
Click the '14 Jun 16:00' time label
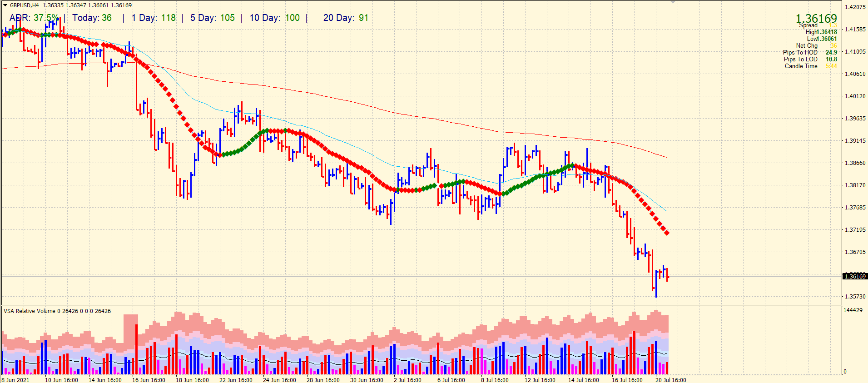(105, 380)
